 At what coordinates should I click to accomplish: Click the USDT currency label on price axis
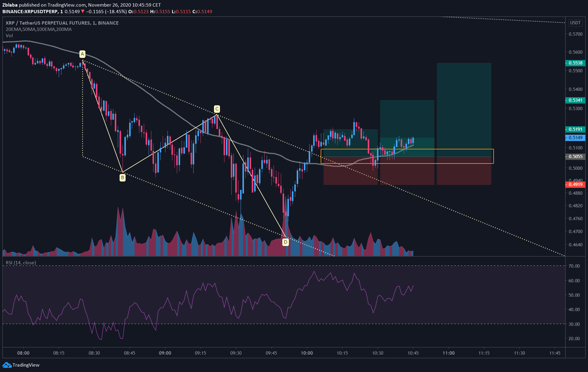(x=575, y=23)
